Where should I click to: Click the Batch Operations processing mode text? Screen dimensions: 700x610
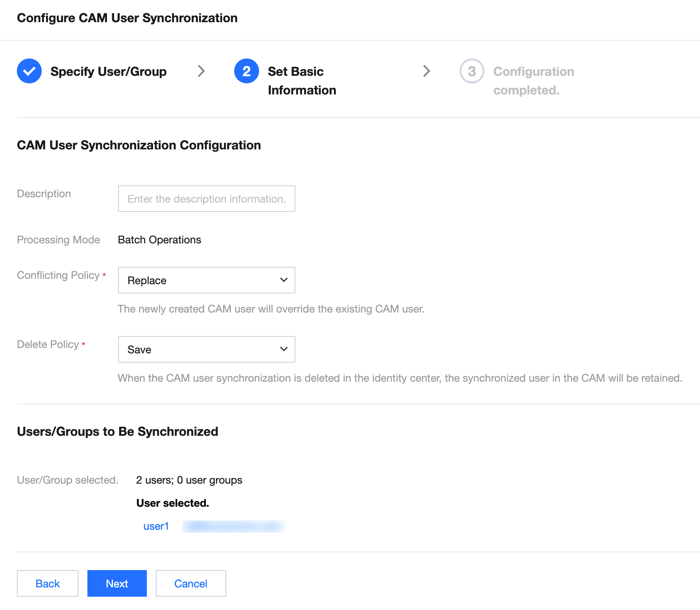(159, 240)
